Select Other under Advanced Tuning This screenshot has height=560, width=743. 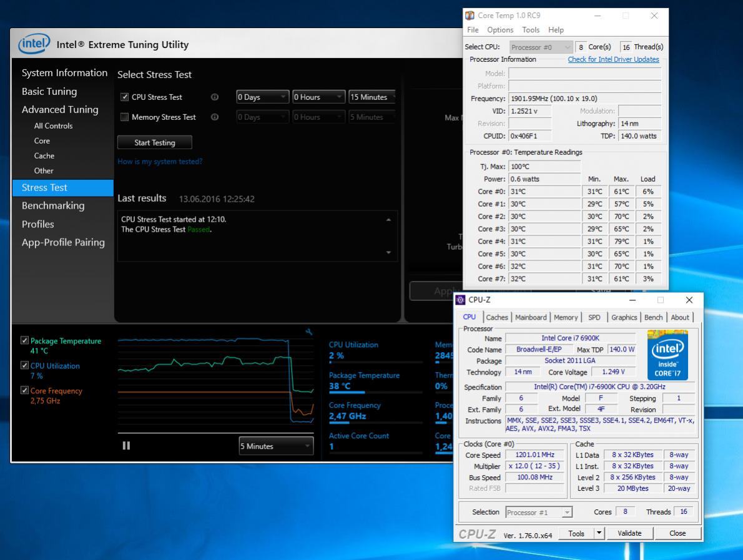[x=44, y=170]
